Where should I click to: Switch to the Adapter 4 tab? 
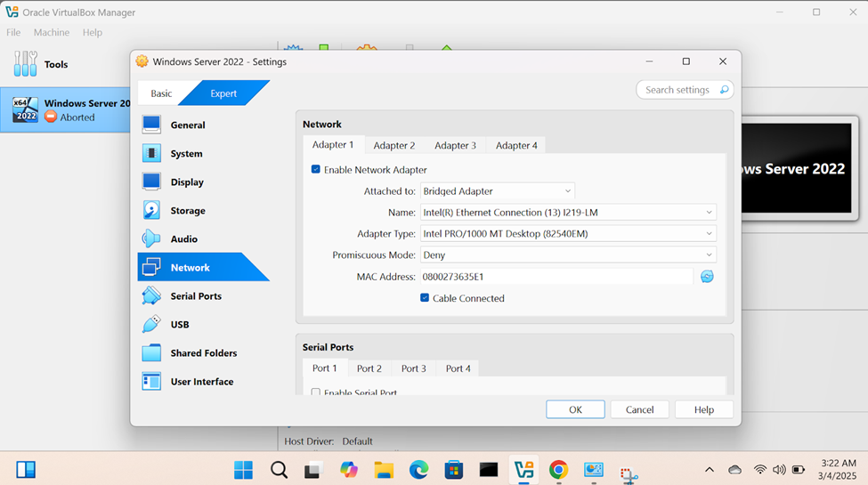click(516, 145)
